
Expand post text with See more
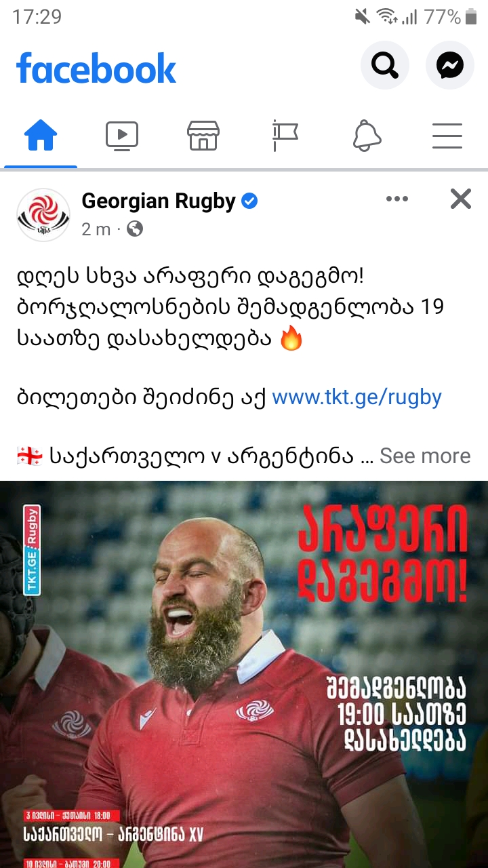click(x=425, y=456)
